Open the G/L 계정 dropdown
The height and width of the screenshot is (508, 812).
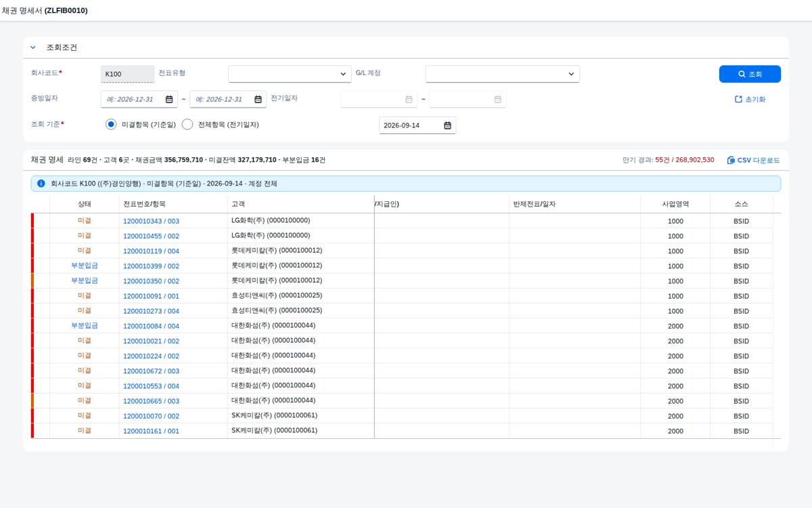(x=503, y=74)
